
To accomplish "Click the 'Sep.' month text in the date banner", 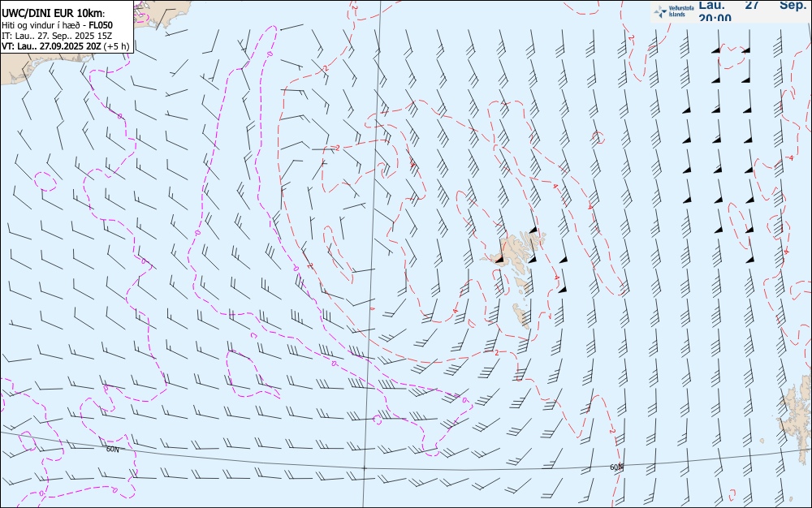I will (793, 5).
